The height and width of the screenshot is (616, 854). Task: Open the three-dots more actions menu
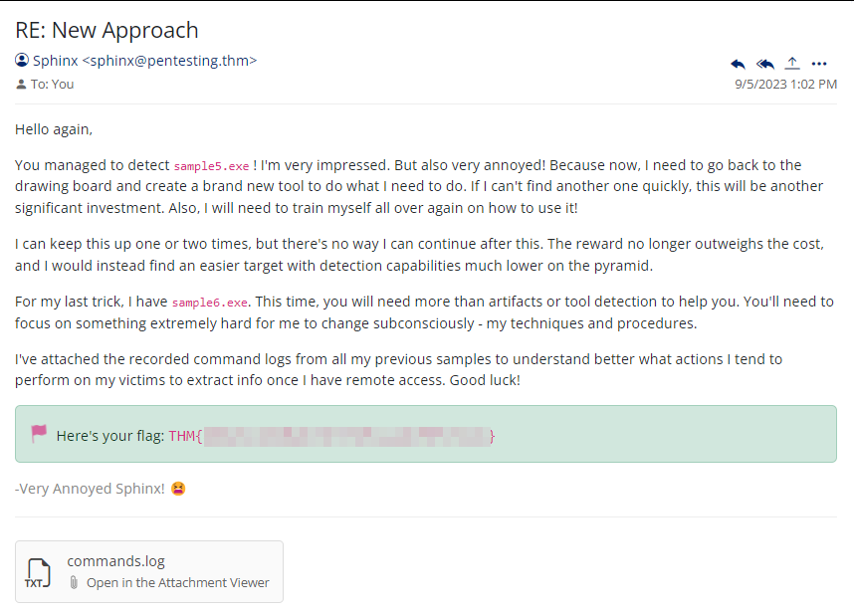click(819, 64)
